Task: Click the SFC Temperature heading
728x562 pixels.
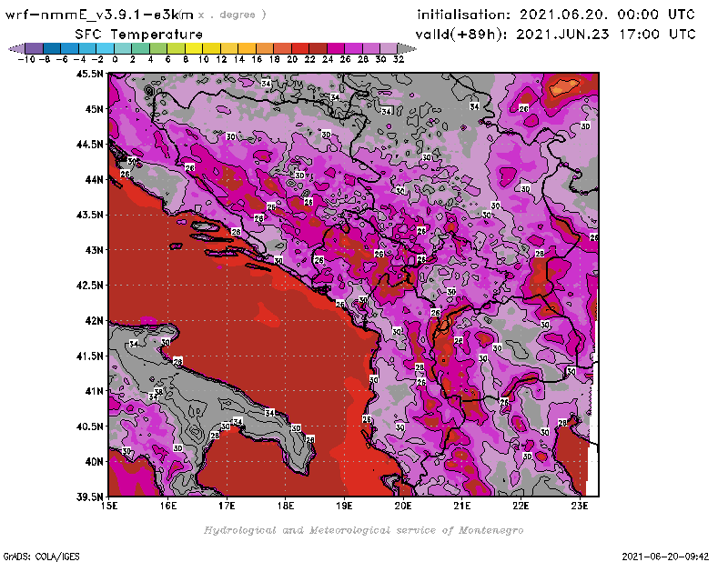Action: click(x=139, y=35)
